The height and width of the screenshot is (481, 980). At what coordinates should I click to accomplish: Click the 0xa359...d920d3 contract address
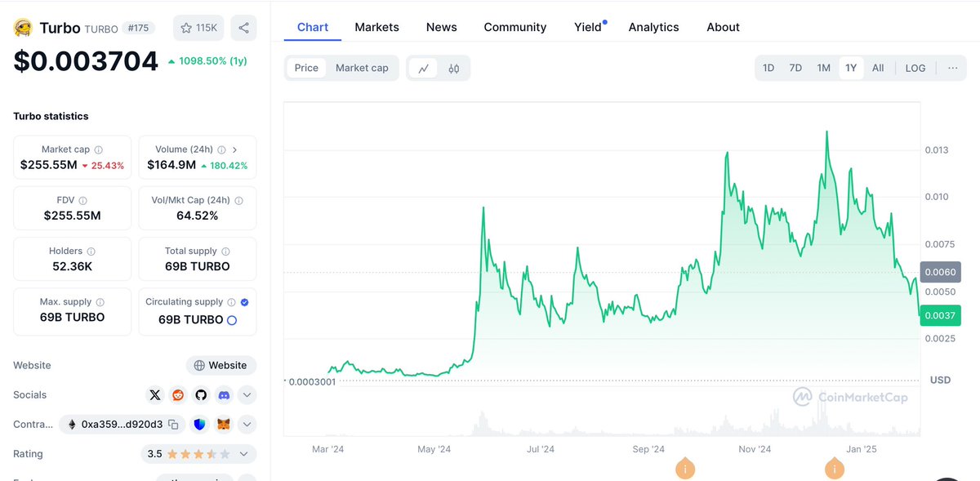click(122, 425)
